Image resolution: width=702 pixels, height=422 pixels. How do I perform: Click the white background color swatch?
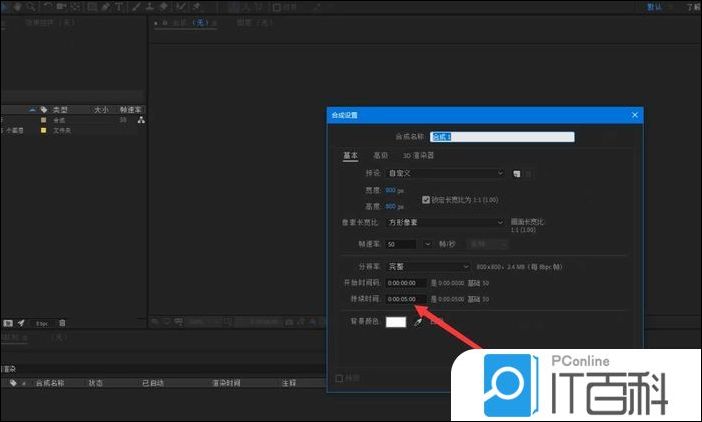pyautogui.click(x=397, y=321)
